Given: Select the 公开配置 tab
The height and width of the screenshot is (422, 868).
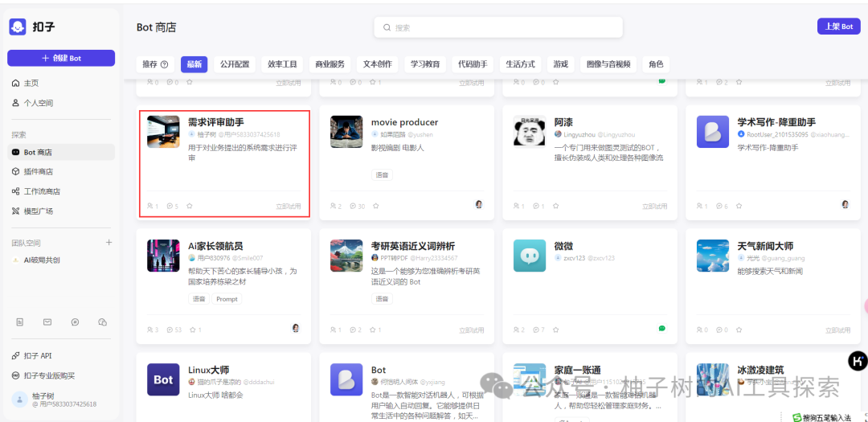Looking at the screenshot, I should point(235,64).
